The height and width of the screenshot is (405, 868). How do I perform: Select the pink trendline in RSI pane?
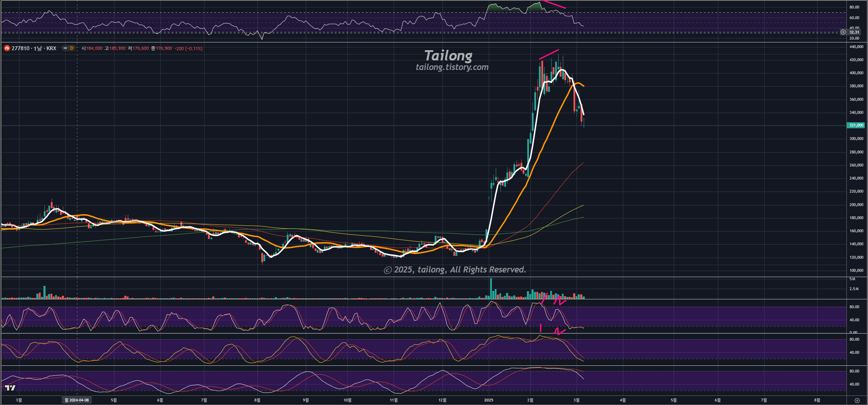click(x=554, y=5)
